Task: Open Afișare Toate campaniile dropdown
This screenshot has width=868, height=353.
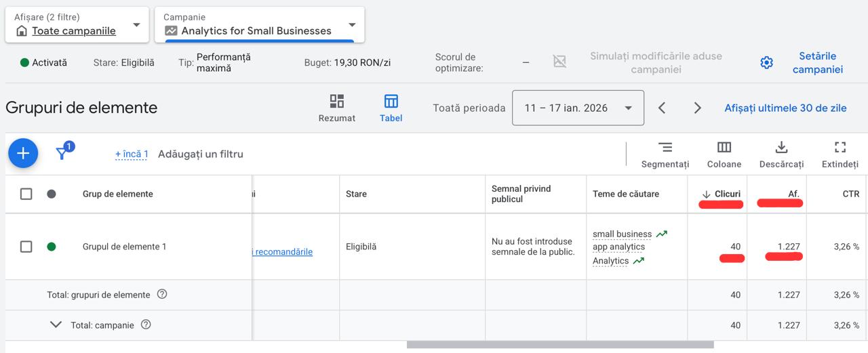Action: click(77, 24)
